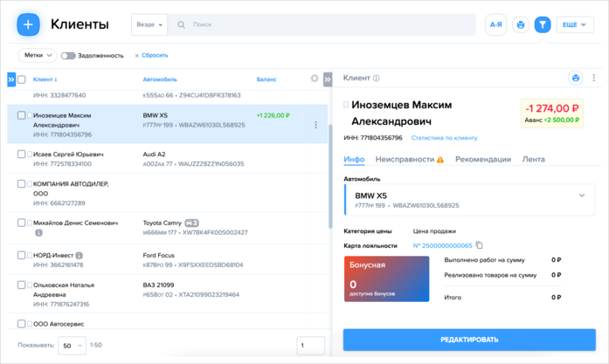
Task: Click info icon under Михайлов Денис Семенович
Action: [38, 233]
